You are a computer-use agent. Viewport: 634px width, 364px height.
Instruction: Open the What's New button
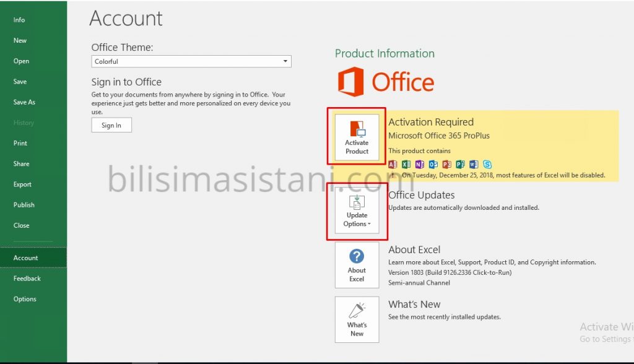pos(357,319)
